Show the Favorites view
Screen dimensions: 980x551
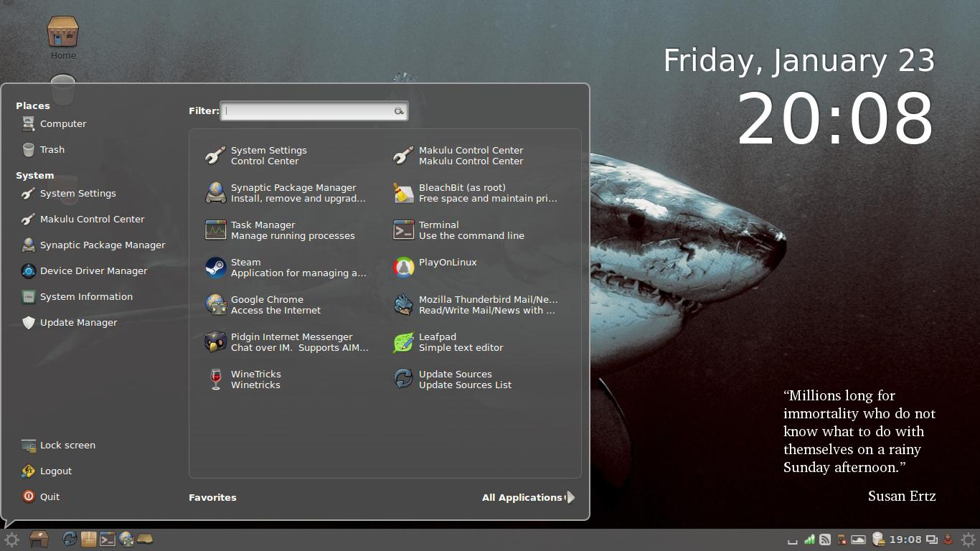pyautogui.click(x=212, y=498)
